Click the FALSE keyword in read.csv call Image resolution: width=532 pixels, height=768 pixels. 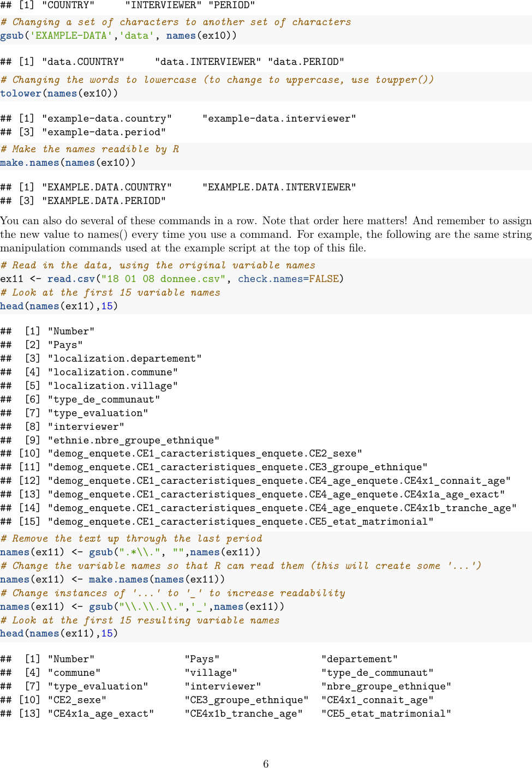point(325,279)
